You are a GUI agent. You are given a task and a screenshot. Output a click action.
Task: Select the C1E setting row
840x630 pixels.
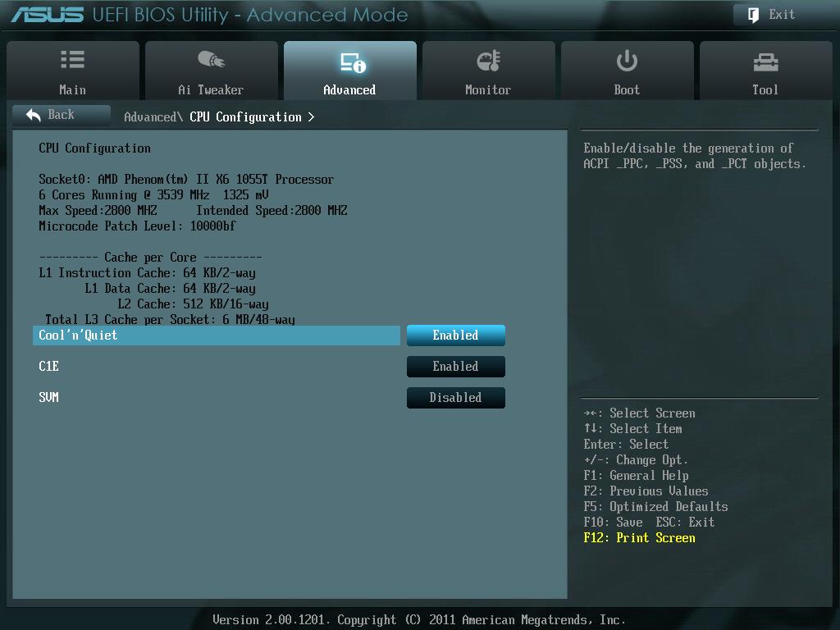[217, 367]
